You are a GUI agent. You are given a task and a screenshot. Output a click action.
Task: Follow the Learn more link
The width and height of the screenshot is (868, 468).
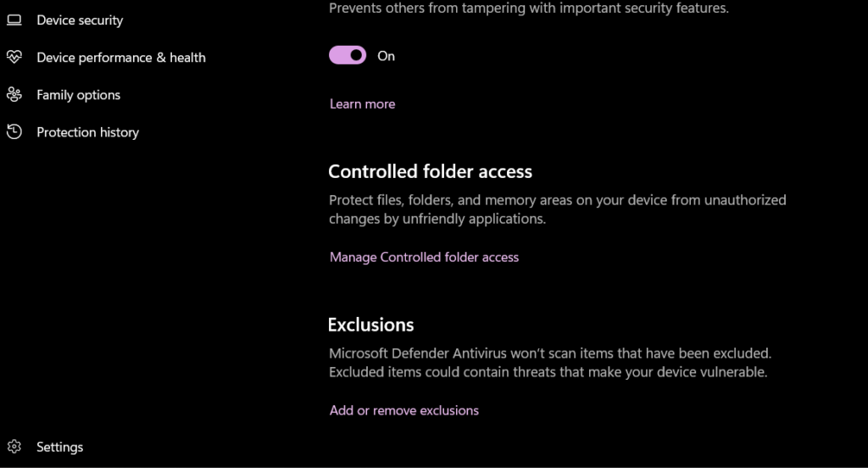pyautogui.click(x=362, y=103)
